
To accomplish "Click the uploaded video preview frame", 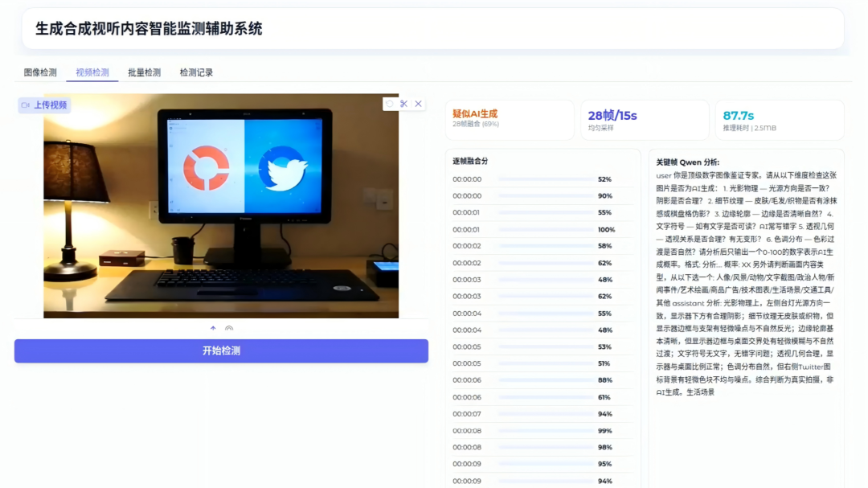I will (x=221, y=206).
